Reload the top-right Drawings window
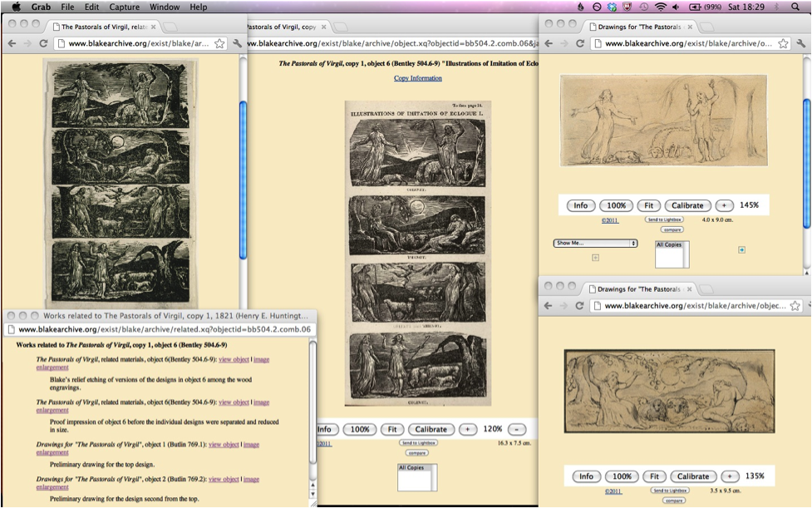The image size is (812, 508). (x=580, y=43)
